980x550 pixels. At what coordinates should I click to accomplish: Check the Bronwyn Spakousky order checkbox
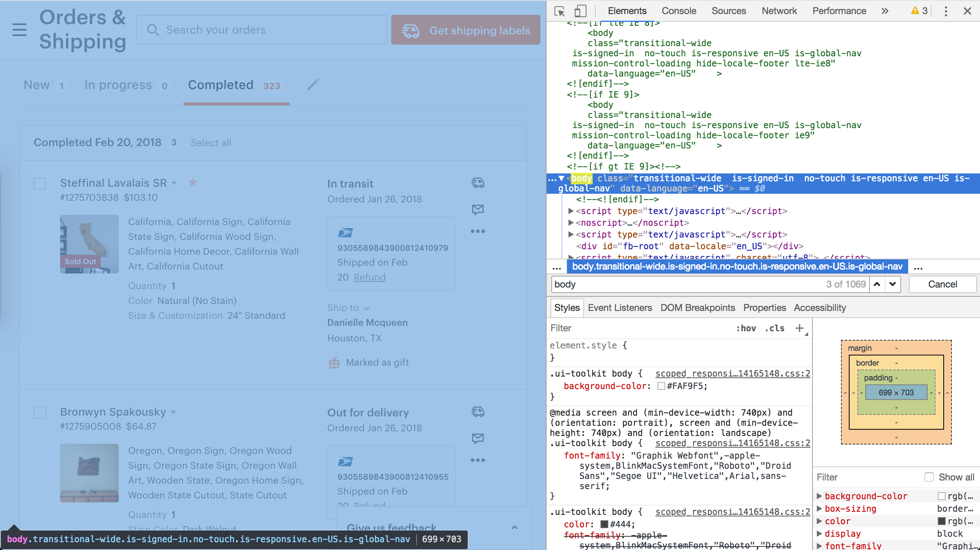(40, 412)
